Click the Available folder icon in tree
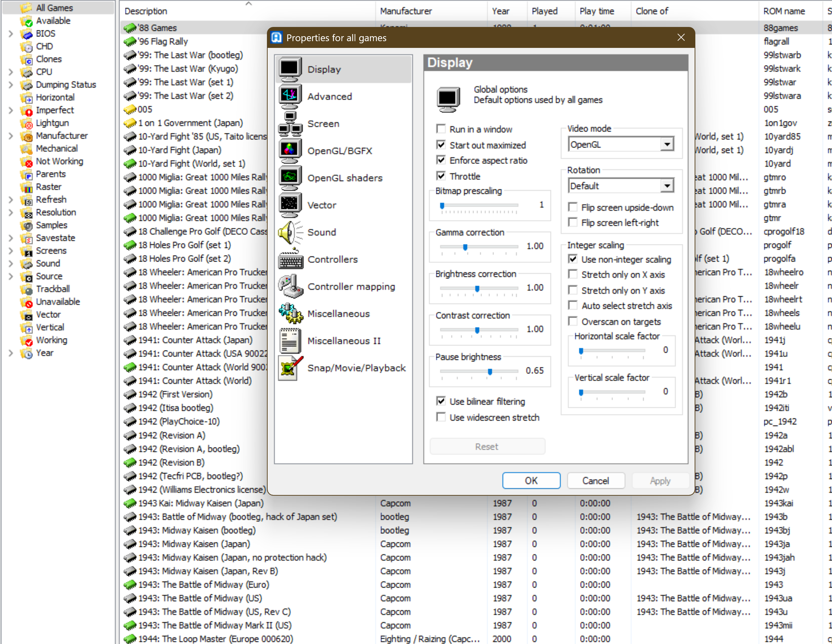This screenshot has height=644, width=832. click(x=26, y=21)
